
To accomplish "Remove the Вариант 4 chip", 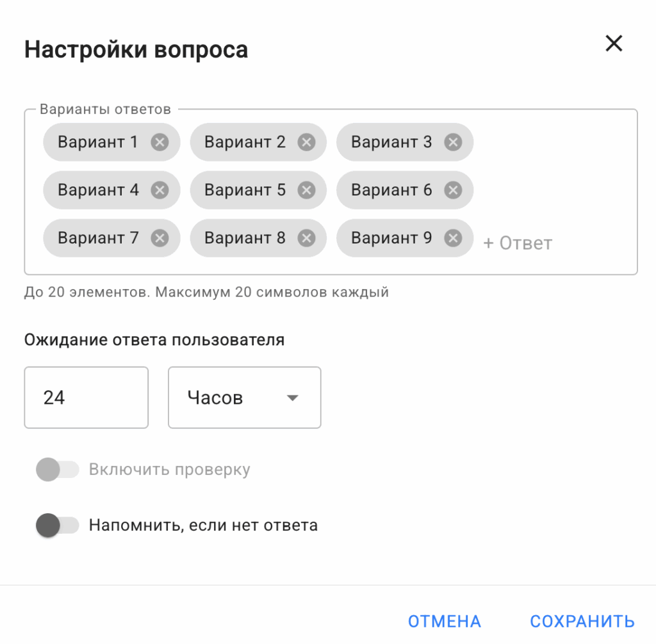I will click(160, 190).
